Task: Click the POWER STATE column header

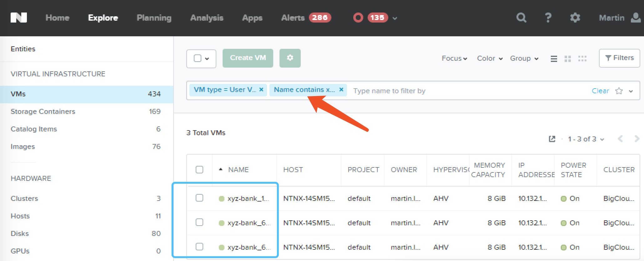Action: click(573, 170)
